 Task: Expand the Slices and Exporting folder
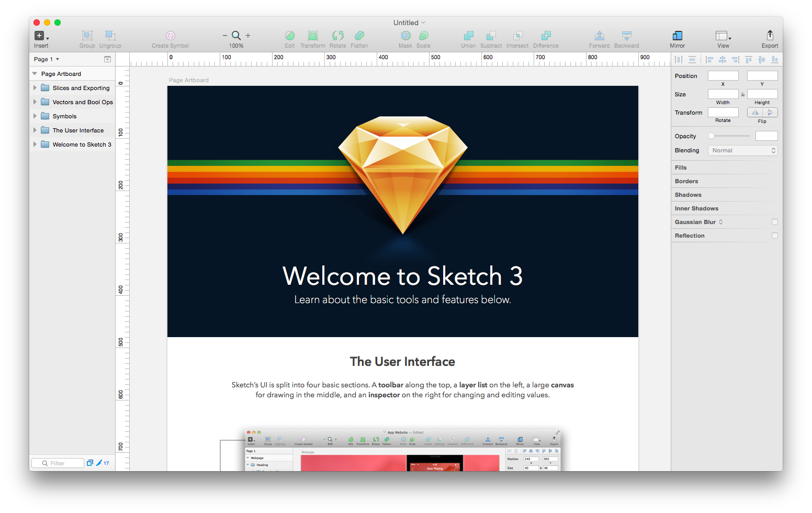tap(35, 88)
